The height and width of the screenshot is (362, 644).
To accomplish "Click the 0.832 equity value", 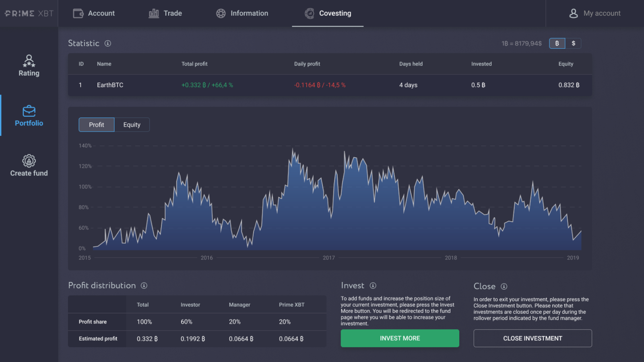I will coord(569,85).
